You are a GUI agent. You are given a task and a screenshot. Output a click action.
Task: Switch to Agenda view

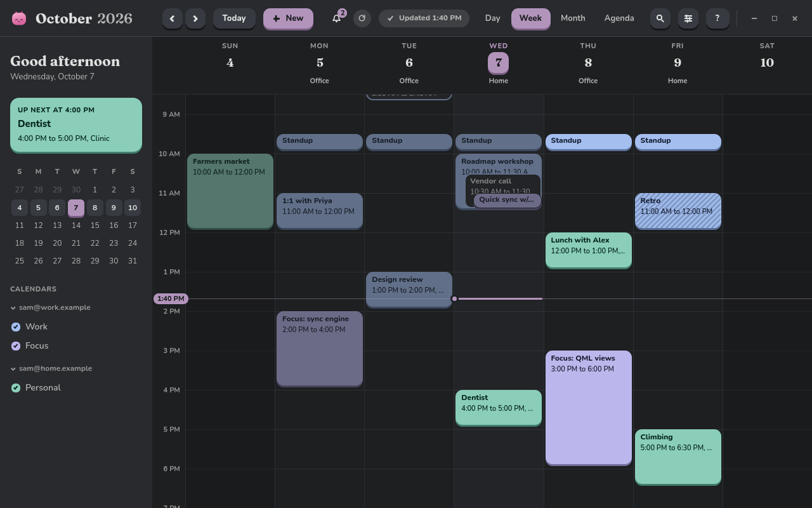[619, 18]
